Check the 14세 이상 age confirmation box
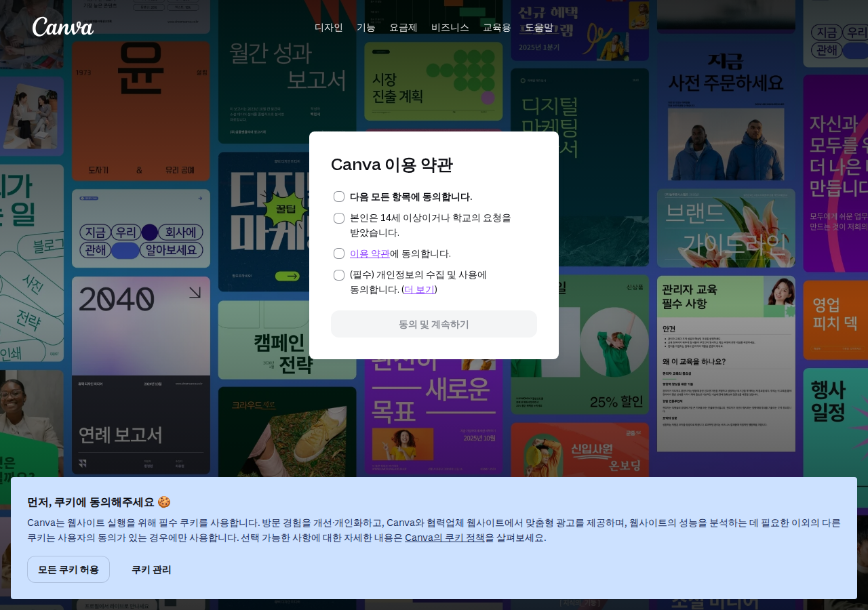This screenshot has width=868, height=610. (x=339, y=218)
